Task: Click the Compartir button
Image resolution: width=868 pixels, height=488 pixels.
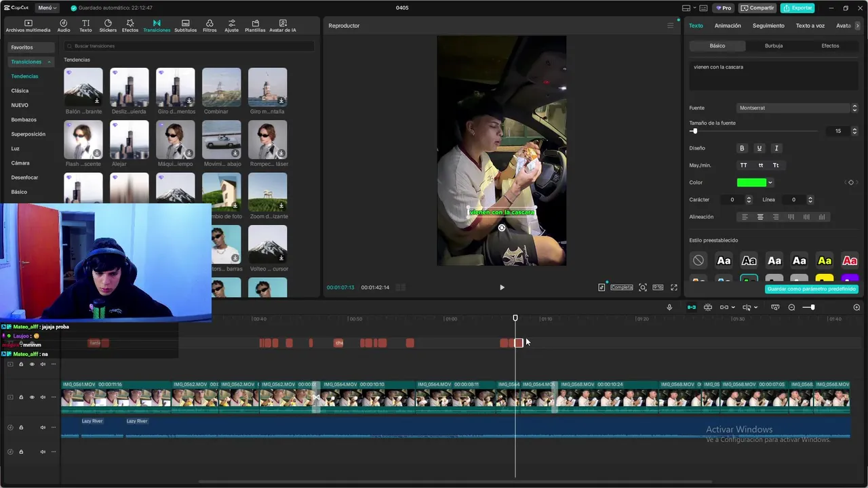Action: tap(757, 8)
